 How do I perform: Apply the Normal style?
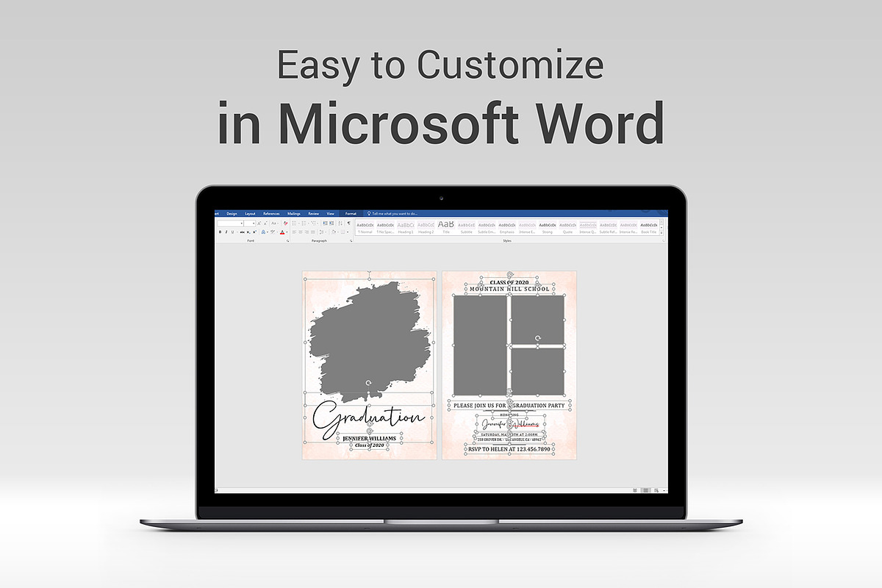(365, 228)
